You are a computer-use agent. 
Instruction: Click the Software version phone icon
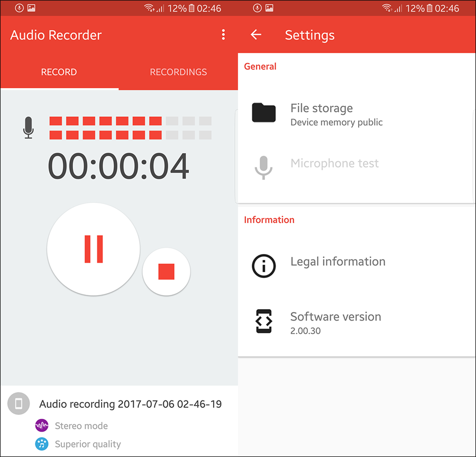(263, 321)
